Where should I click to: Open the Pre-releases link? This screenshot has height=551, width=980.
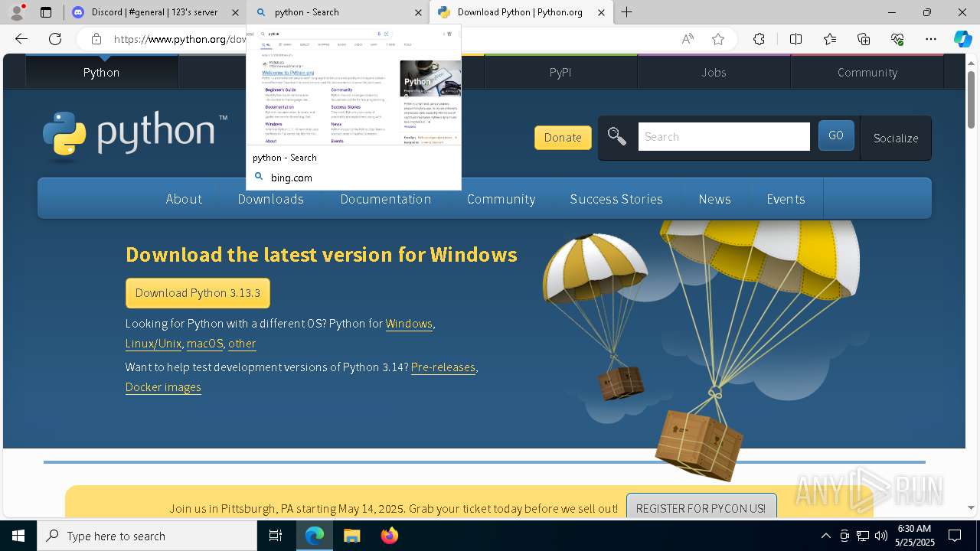[443, 367]
